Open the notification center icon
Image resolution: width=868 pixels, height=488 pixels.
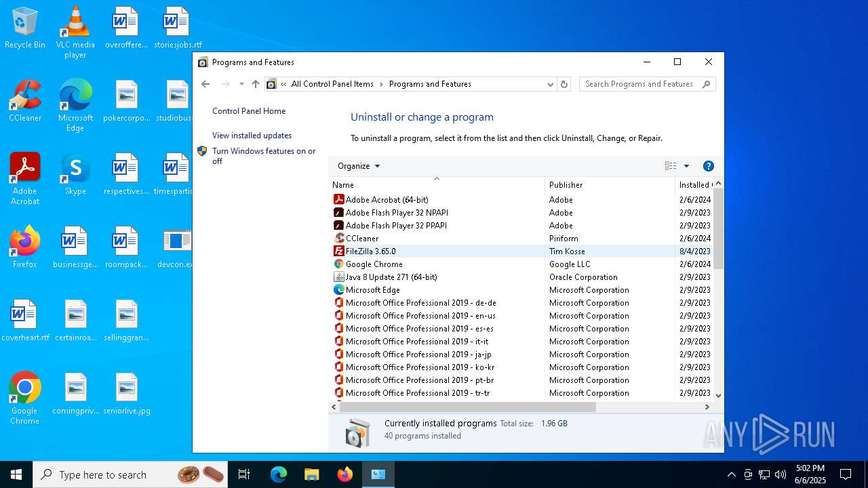[x=846, y=474]
